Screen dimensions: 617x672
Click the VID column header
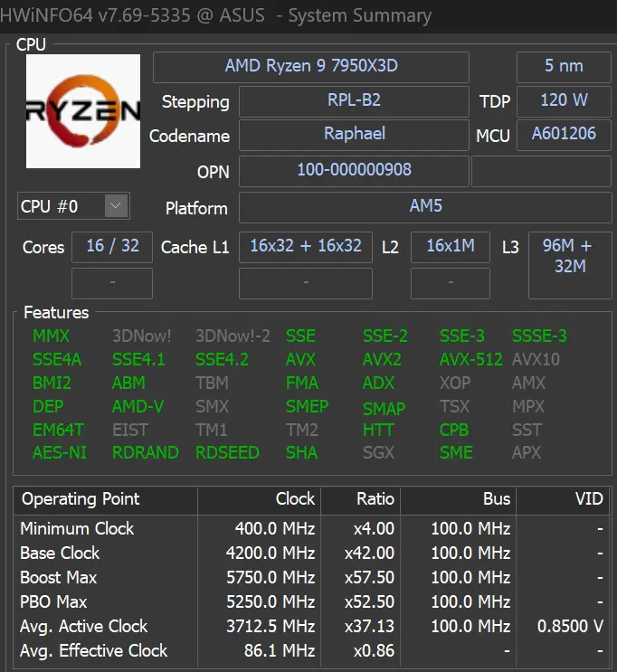pos(563,500)
